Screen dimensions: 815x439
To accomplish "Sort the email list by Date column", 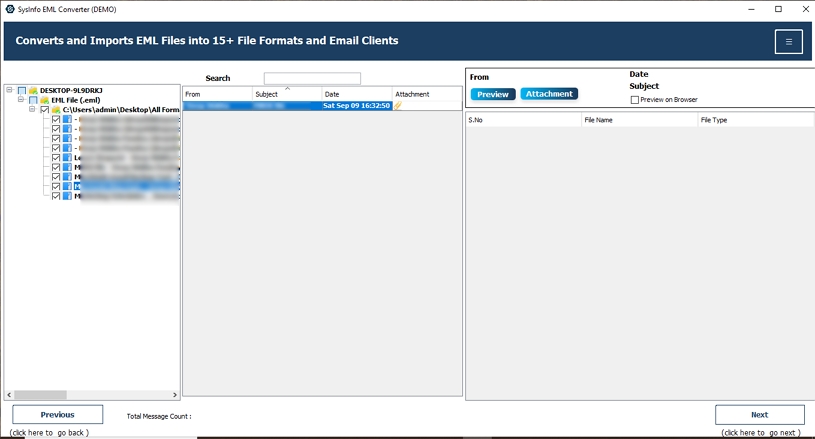I will pos(357,94).
